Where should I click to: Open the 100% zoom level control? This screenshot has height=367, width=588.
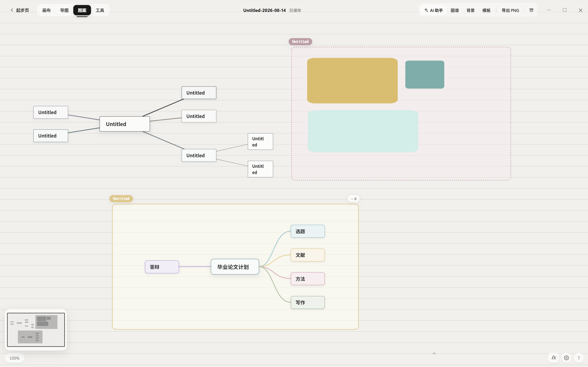point(14,358)
